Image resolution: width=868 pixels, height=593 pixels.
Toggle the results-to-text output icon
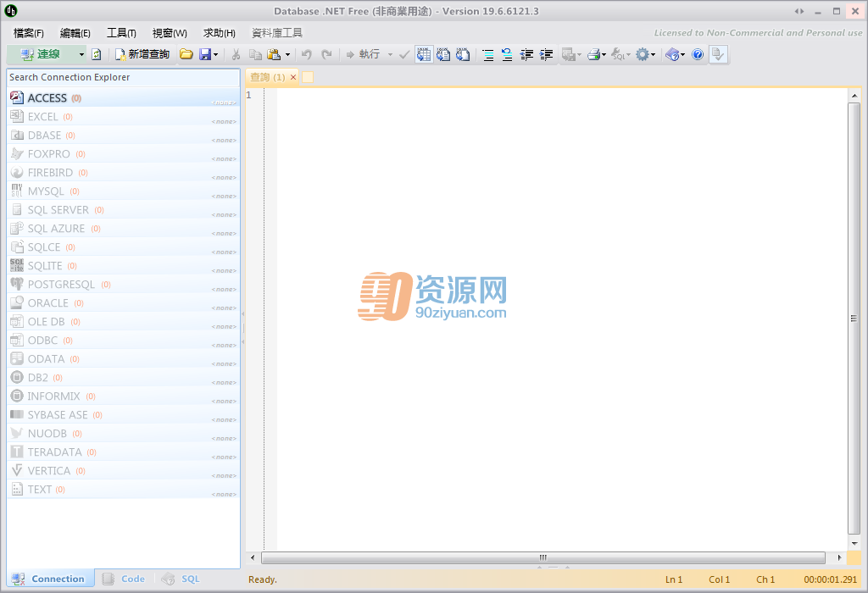click(x=443, y=54)
